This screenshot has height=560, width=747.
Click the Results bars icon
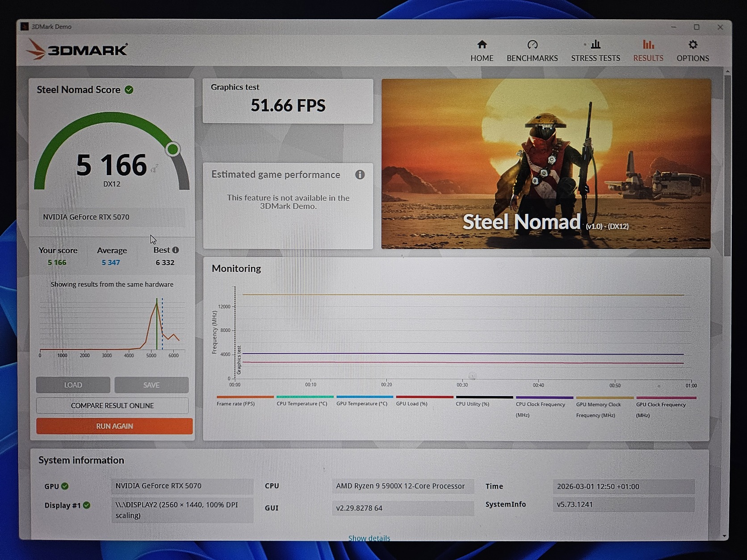648,44
